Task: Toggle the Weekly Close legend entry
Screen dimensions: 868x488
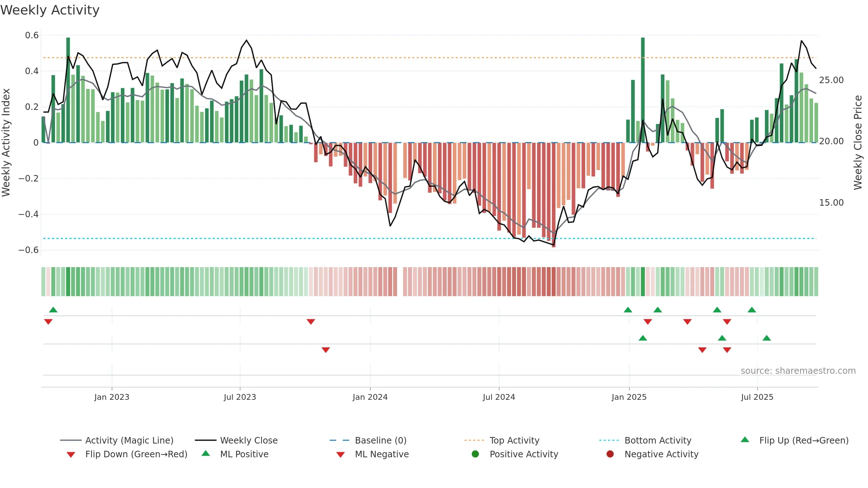Action: pos(236,440)
